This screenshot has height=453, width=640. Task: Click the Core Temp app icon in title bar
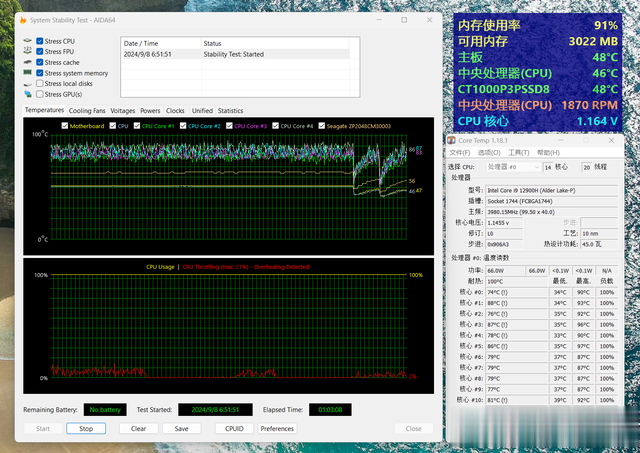coord(451,140)
